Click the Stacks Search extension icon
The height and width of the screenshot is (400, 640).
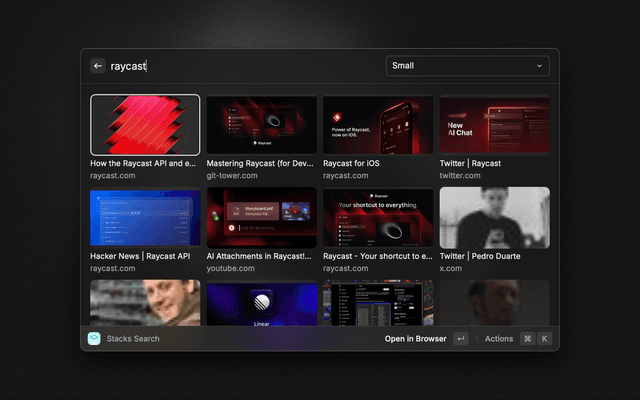coord(94,339)
